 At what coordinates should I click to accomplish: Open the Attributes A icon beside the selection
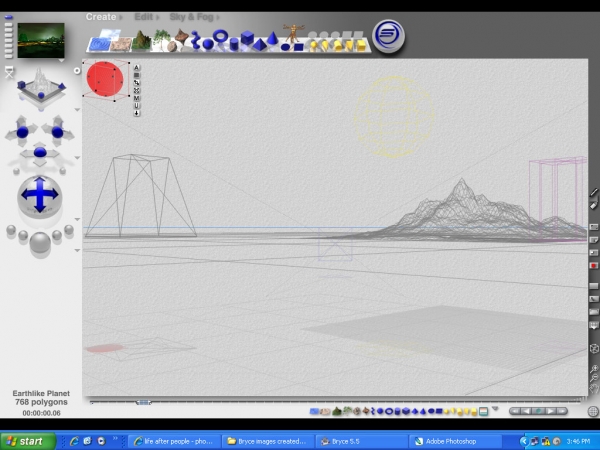pyautogui.click(x=137, y=68)
